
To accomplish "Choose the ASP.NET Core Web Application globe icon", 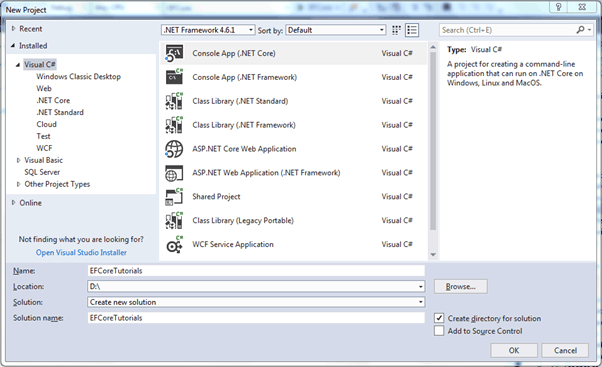I will point(174,149).
